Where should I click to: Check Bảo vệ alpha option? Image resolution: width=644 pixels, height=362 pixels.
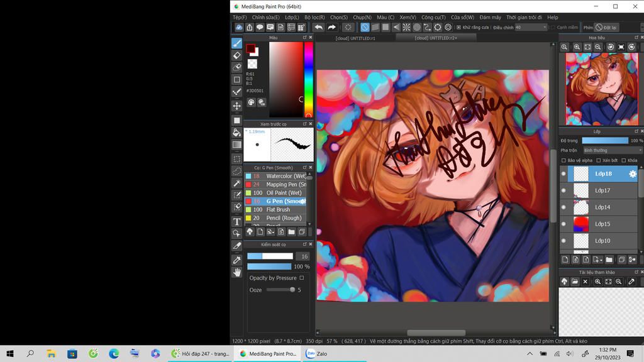tap(563, 160)
